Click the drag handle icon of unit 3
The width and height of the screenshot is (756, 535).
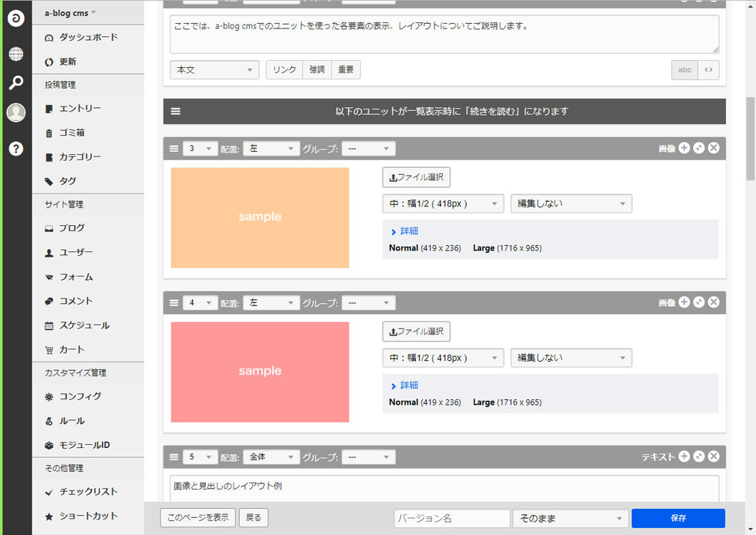click(x=174, y=149)
